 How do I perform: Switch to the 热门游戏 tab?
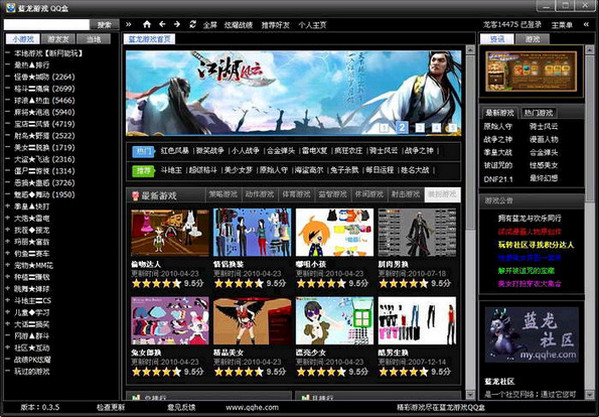[x=538, y=113]
